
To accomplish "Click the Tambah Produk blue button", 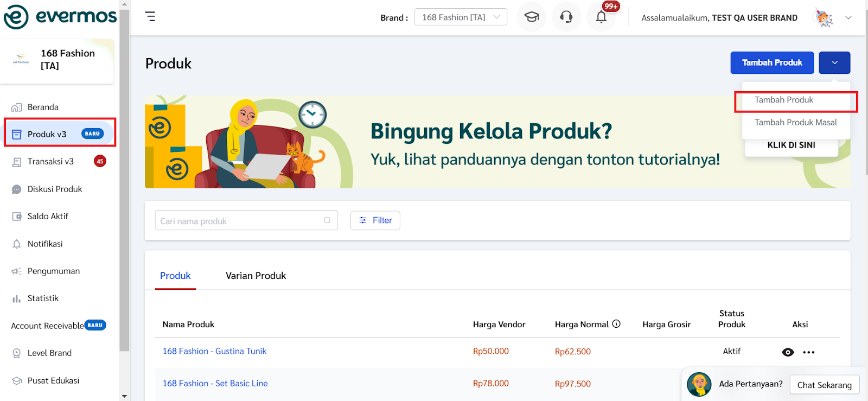I will pyautogui.click(x=772, y=62).
